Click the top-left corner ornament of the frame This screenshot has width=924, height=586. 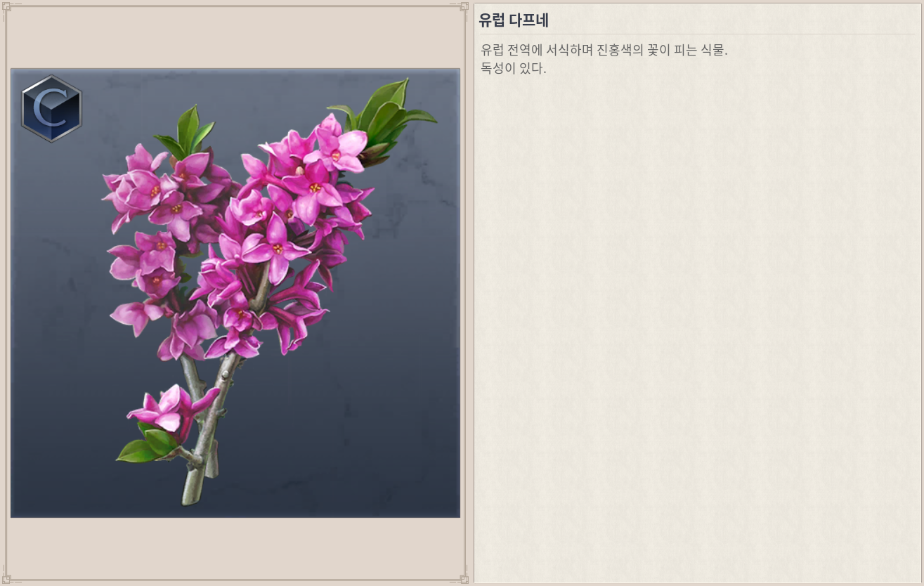coord(10,8)
